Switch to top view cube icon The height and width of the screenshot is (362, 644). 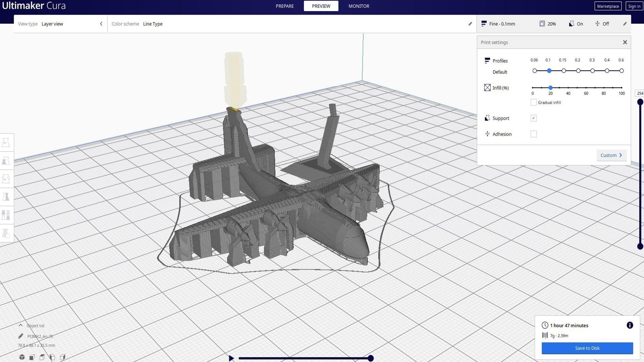tap(42, 357)
